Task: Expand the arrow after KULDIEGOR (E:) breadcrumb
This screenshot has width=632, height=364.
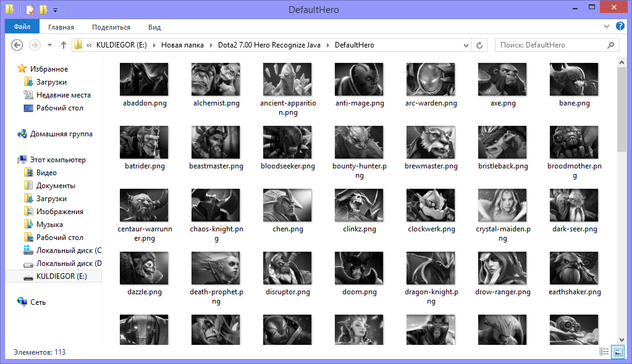Action: [x=154, y=45]
